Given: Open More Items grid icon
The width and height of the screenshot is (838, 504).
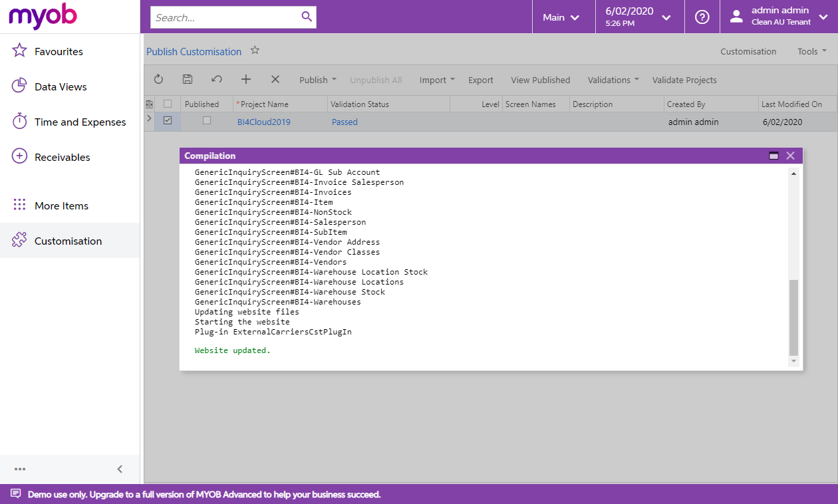Looking at the screenshot, I should coord(20,205).
